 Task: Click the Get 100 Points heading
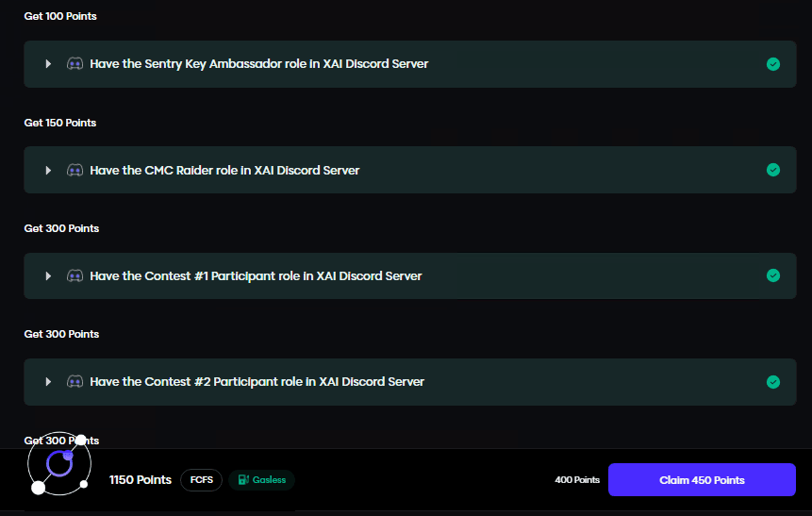60,16
